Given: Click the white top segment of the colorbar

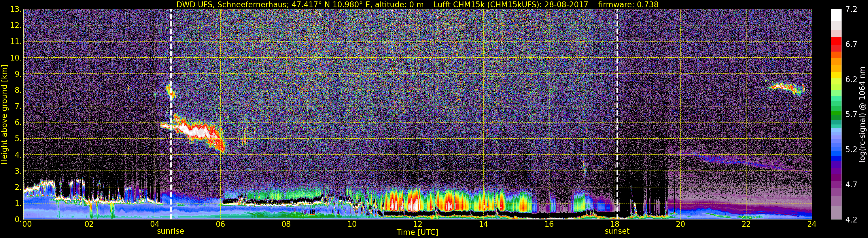Looking at the screenshot, I should coord(836,15).
